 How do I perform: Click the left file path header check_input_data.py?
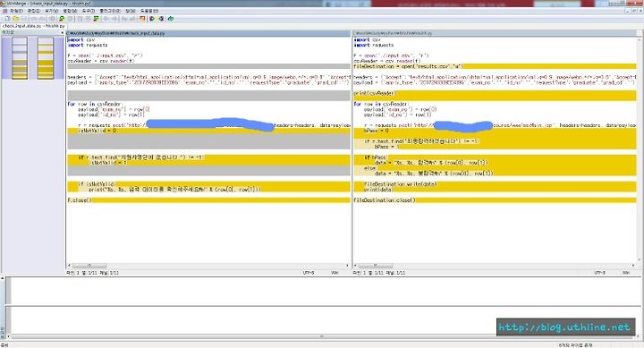[x=208, y=33]
